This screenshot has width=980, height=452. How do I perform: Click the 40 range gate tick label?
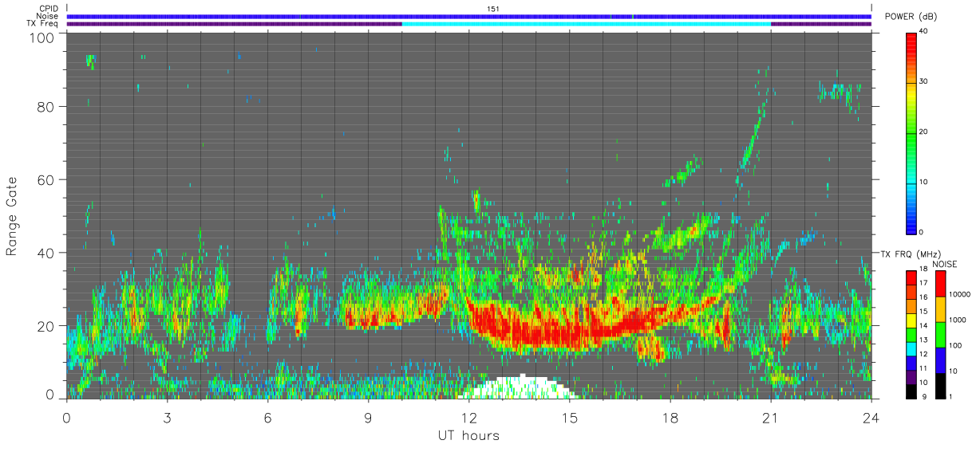pos(45,253)
